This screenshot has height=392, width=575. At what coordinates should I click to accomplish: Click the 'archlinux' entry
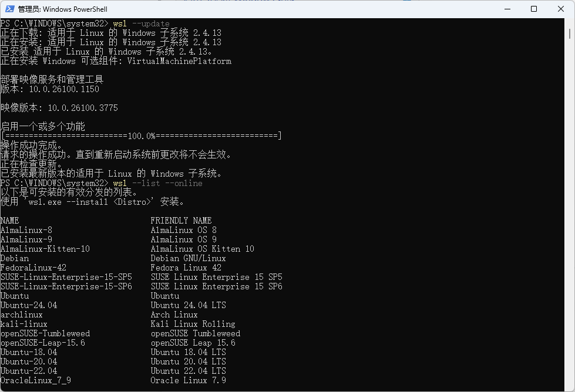click(22, 315)
